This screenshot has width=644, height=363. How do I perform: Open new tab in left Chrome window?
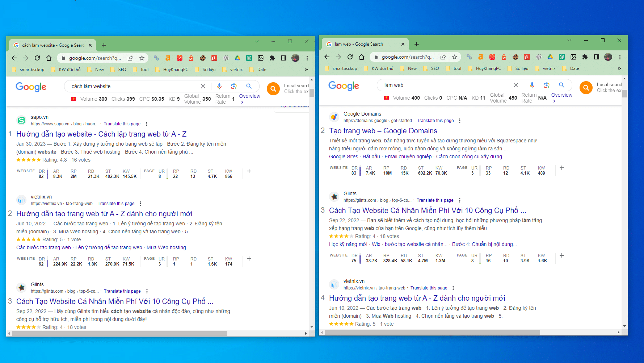[x=104, y=45]
